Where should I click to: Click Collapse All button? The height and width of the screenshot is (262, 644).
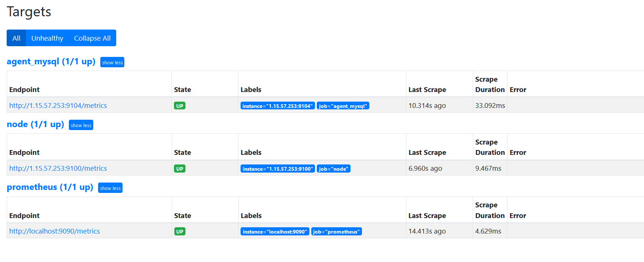(x=92, y=38)
